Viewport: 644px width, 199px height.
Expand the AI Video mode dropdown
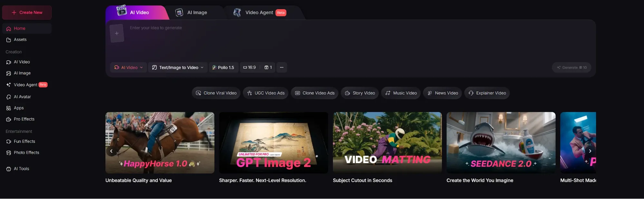click(x=129, y=67)
